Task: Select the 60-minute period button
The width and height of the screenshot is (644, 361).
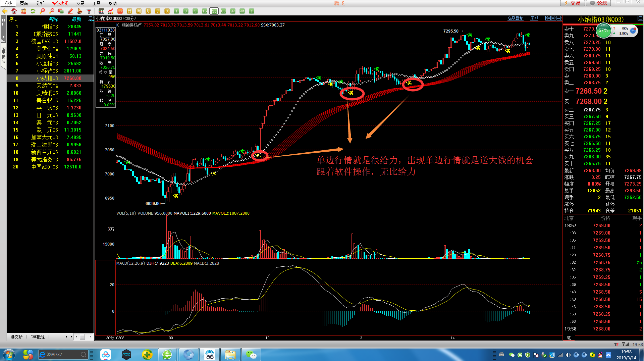Action: pyautogui.click(x=223, y=11)
